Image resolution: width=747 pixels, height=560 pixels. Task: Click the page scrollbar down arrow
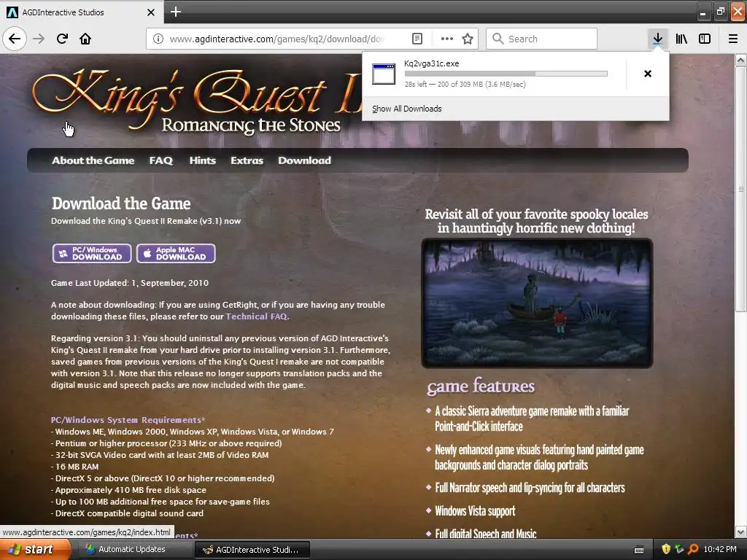[740, 532]
